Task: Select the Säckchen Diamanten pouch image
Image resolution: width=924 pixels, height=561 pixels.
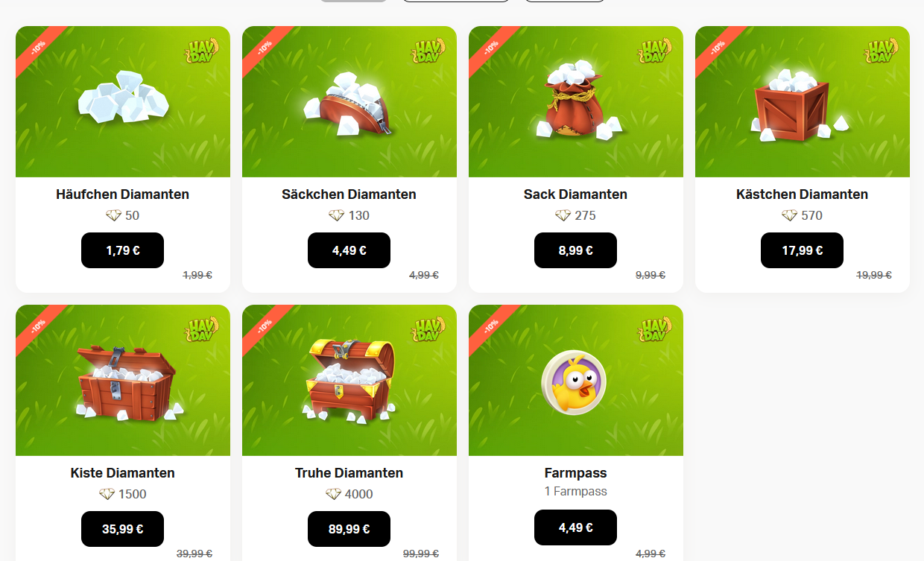Action: tap(349, 104)
